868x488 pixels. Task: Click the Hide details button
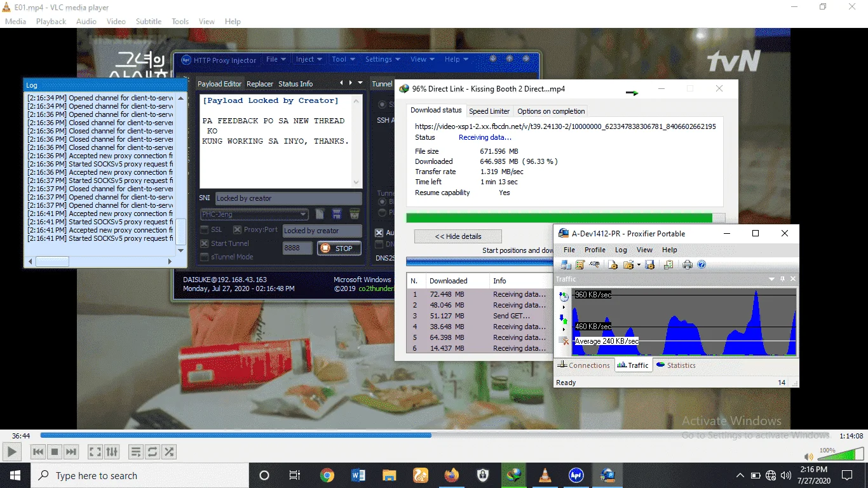point(458,236)
